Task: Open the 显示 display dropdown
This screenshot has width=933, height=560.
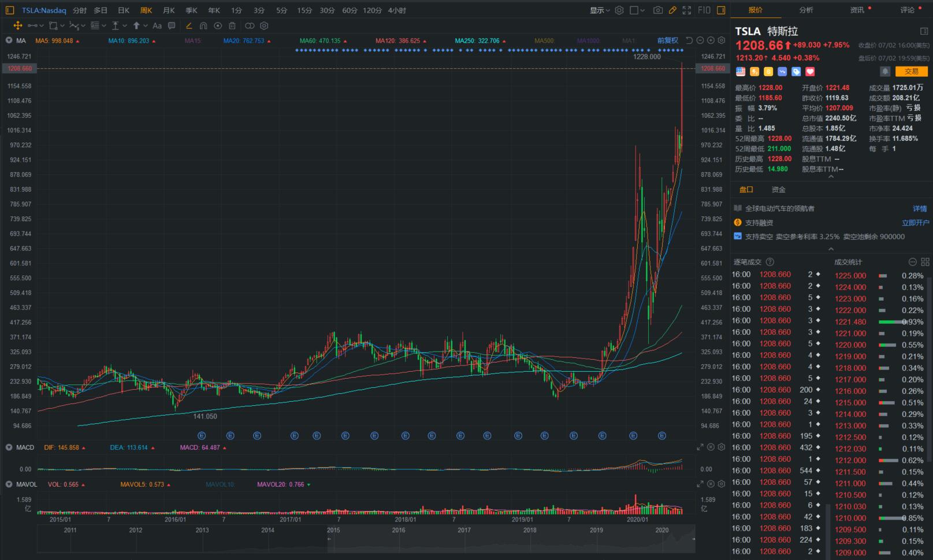Action: 600,10
